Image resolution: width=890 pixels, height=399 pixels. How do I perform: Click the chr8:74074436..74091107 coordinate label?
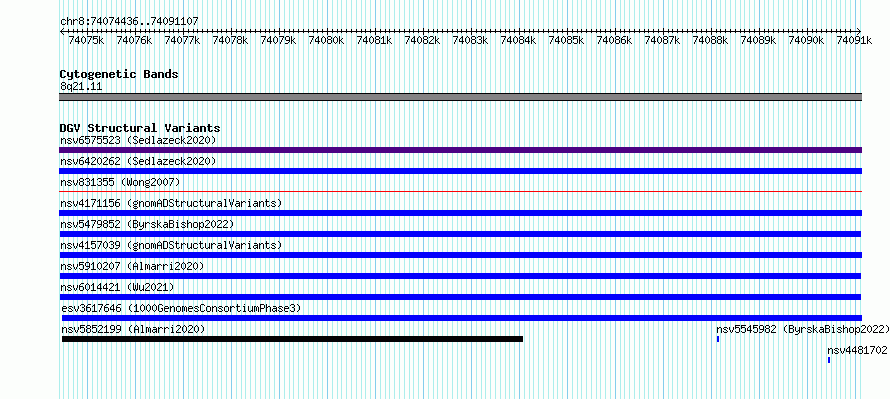click(129, 22)
